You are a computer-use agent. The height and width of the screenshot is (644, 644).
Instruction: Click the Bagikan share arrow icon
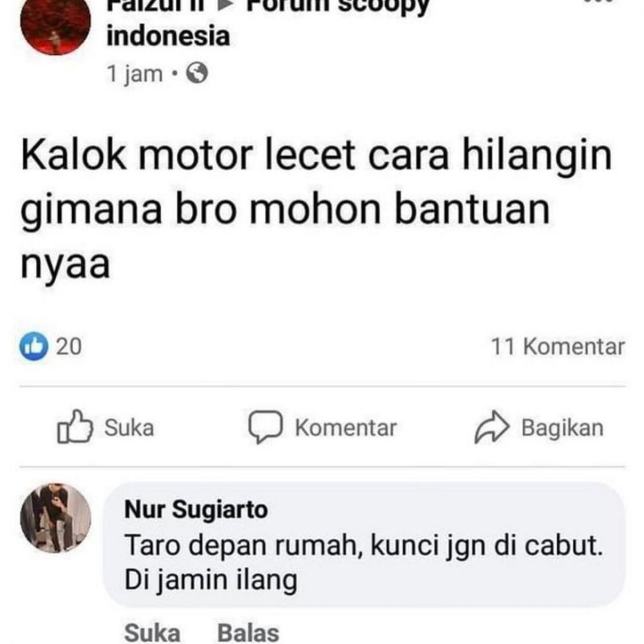click(x=491, y=427)
